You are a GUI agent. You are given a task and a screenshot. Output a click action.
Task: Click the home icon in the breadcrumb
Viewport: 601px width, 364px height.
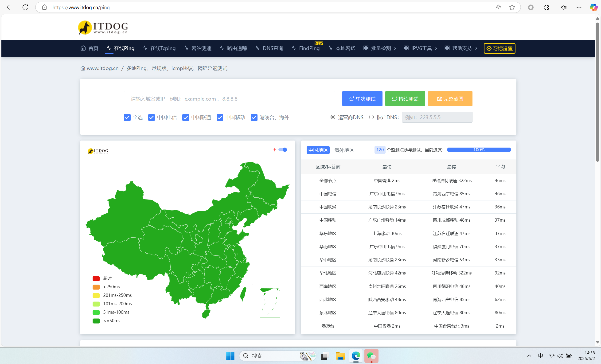click(x=83, y=68)
